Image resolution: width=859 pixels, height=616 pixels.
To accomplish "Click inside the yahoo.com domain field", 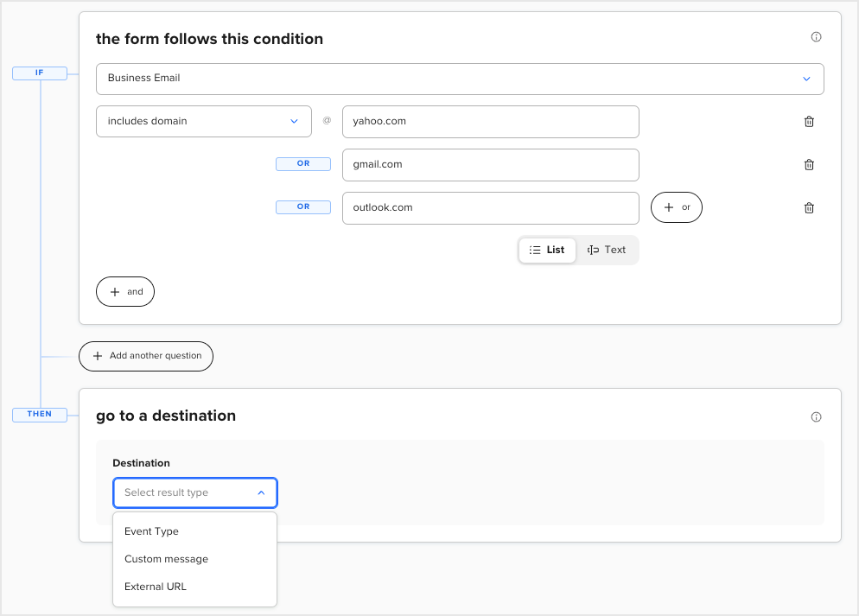I will 490,121.
